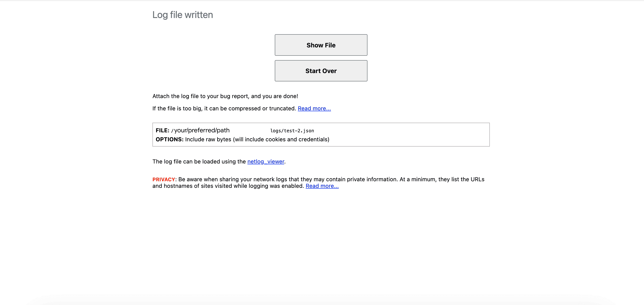Click the /your/preferred/path text
Image resolution: width=644 pixels, height=305 pixels.
point(200,130)
